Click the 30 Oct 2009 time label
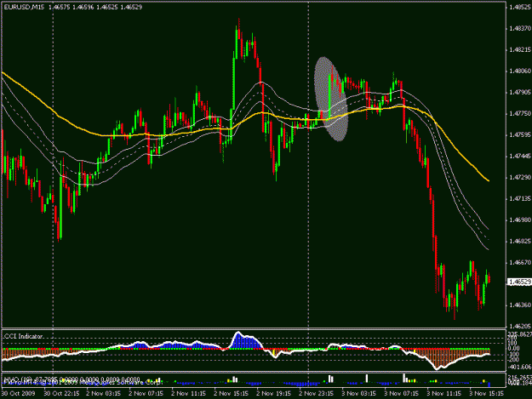This screenshot has height=399, width=532. (19, 394)
